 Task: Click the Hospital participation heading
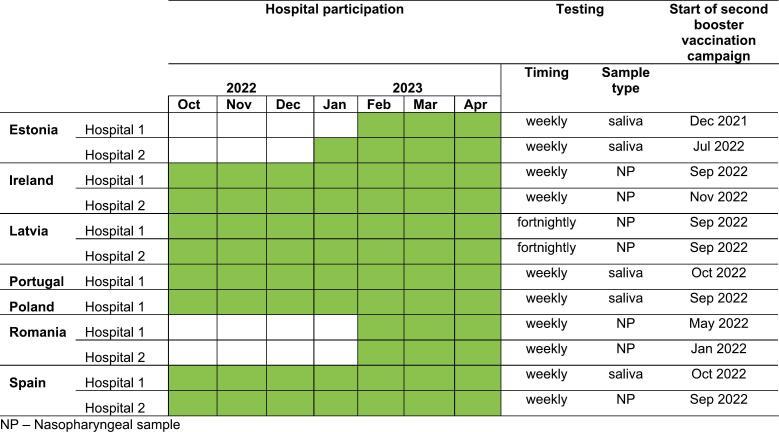(x=334, y=10)
